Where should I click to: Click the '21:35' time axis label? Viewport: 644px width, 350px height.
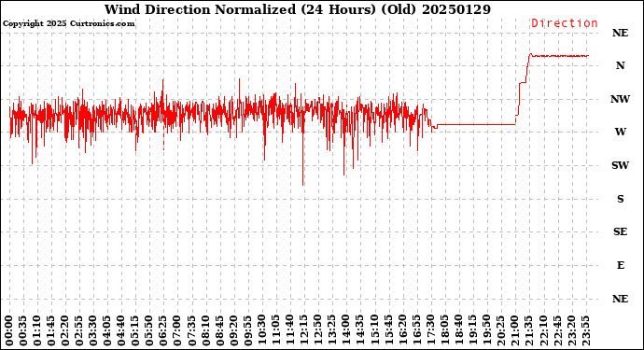(x=529, y=331)
